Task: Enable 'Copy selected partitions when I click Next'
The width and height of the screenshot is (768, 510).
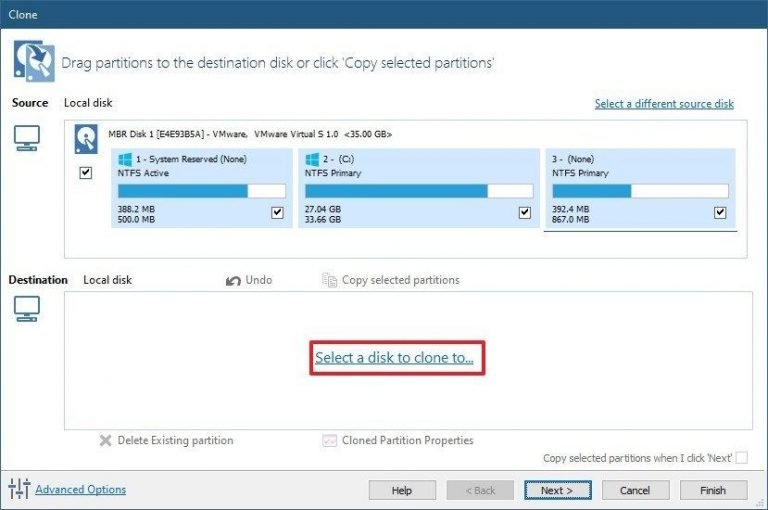Action: (741, 458)
